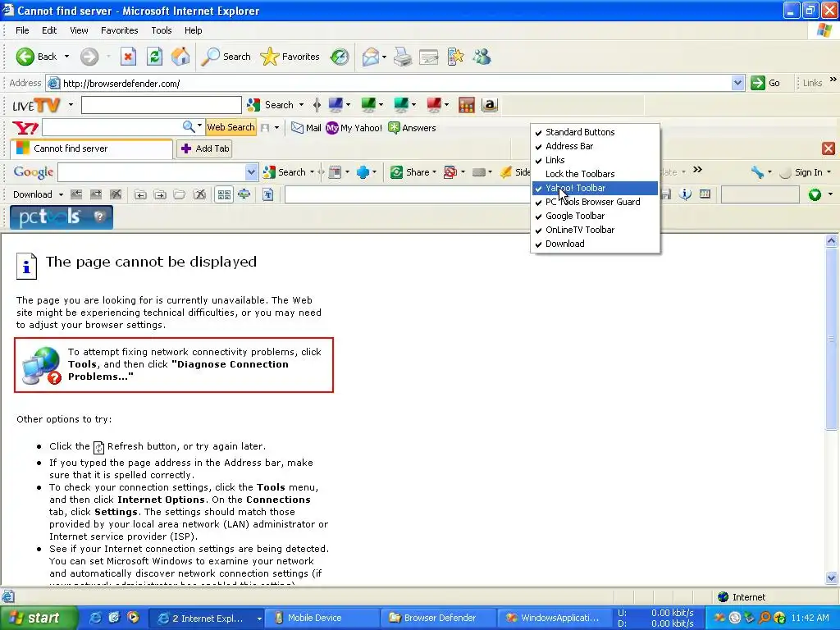Click the Mail envelope icon in standard toolbar
This screenshot has height=630, width=840.
tap(370, 57)
